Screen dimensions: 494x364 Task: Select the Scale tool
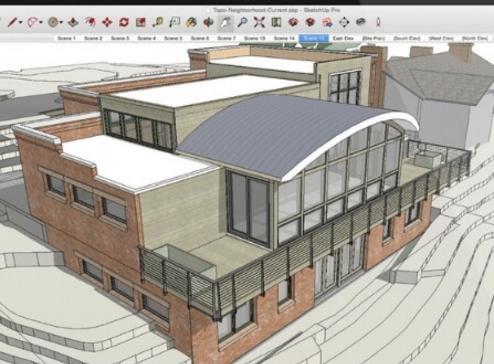[141, 22]
